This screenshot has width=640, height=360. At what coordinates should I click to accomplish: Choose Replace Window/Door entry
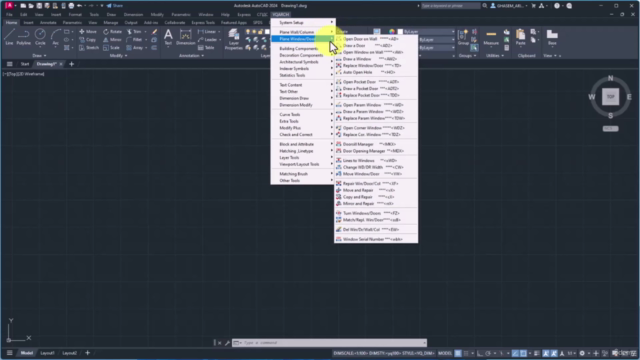(376, 65)
